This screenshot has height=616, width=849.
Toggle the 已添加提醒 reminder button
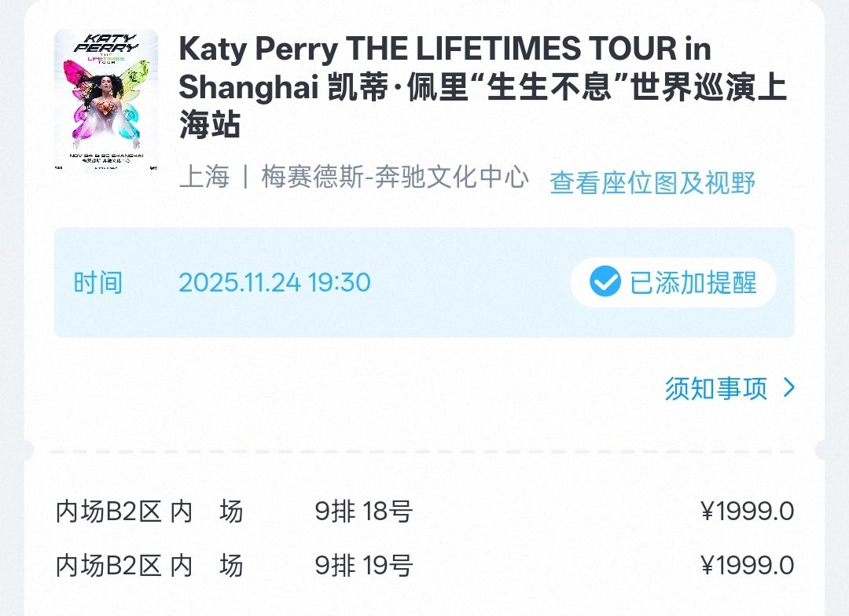[674, 282]
